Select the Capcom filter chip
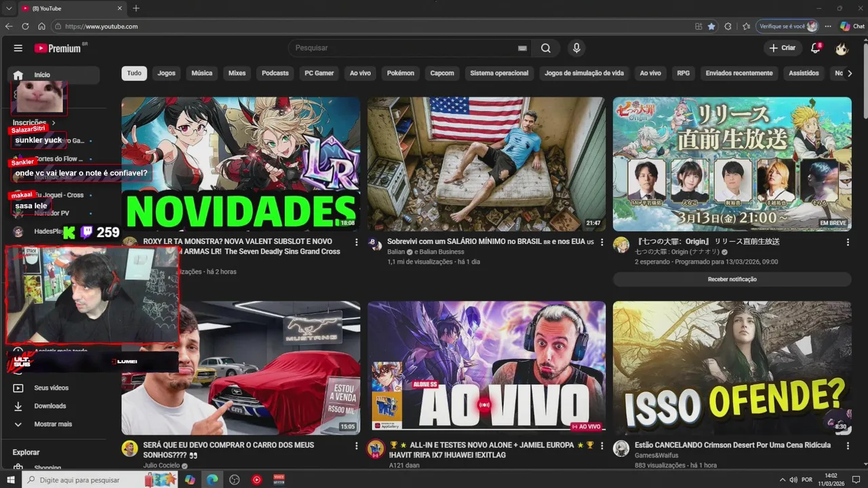The width and height of the screenshot is (868, 488). coord(442,73)
